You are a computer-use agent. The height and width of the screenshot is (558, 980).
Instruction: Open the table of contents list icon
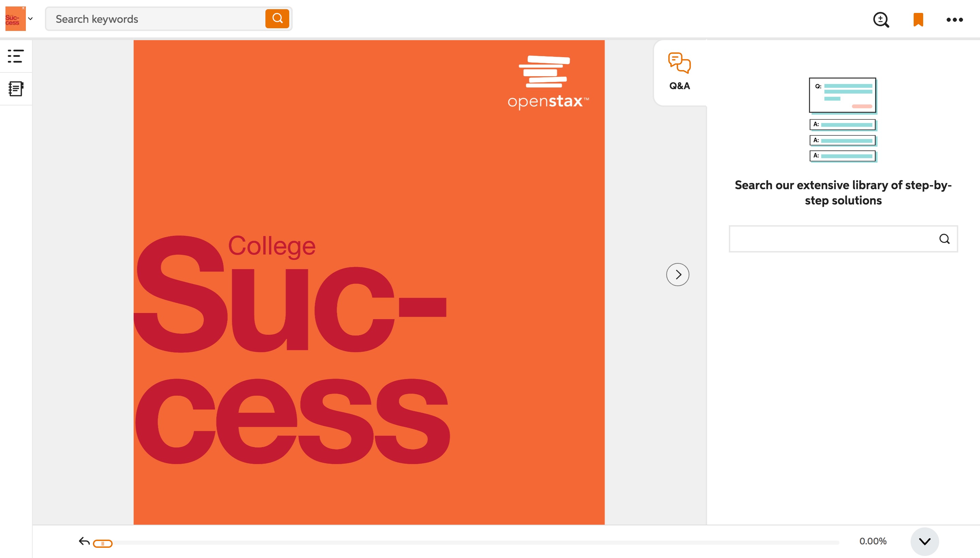16,56
